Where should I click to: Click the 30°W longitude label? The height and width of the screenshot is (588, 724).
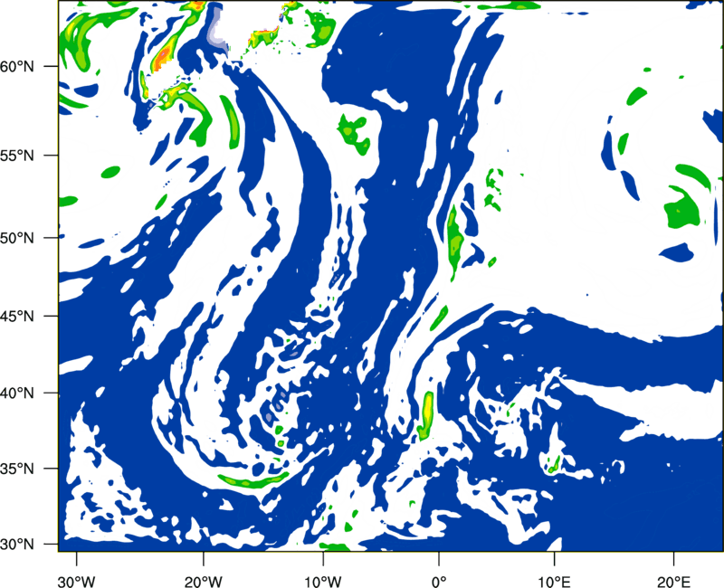pos(76,582)
